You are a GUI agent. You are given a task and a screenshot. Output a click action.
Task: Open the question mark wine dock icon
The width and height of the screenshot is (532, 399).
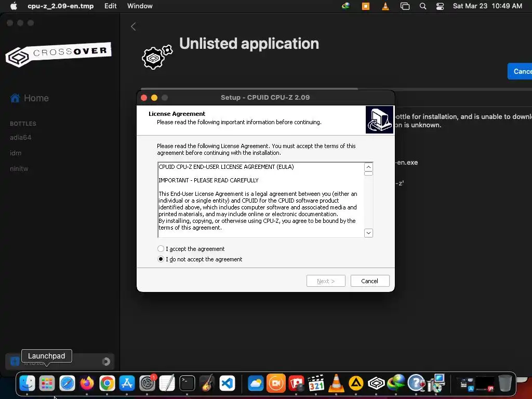coord(416,383)
